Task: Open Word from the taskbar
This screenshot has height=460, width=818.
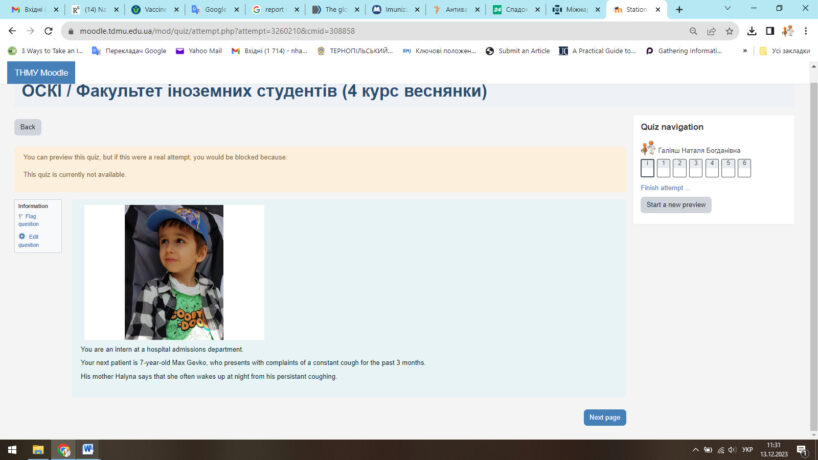Action: pos(88,450)
